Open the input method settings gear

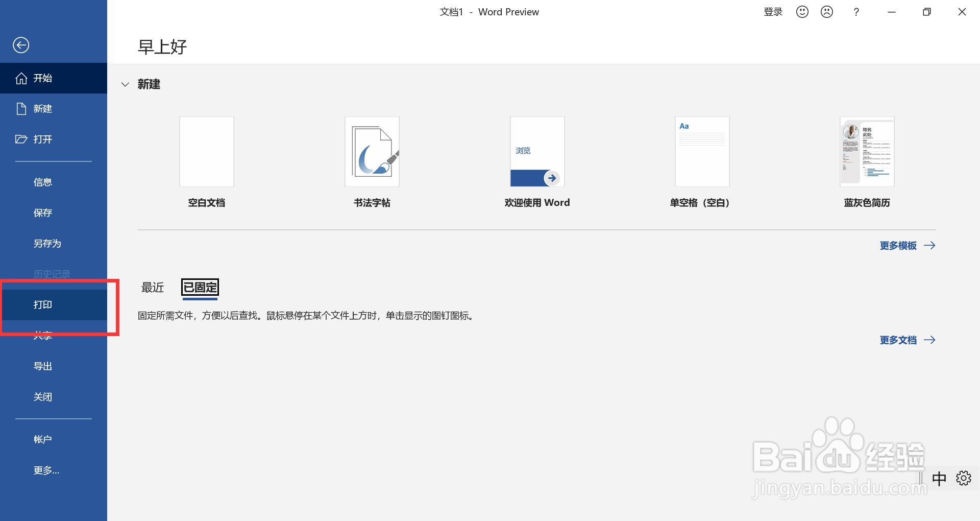click(964, 478)
